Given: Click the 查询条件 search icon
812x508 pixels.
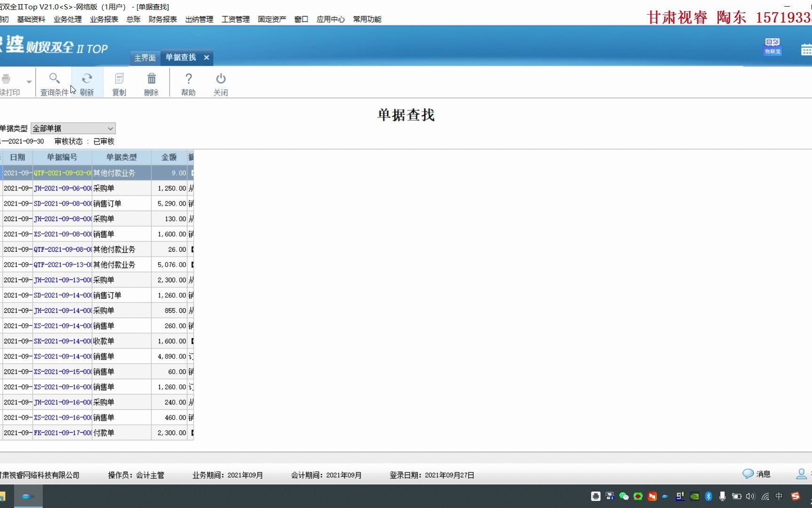Looking at the screenshot, I should [x=55, y=78].
